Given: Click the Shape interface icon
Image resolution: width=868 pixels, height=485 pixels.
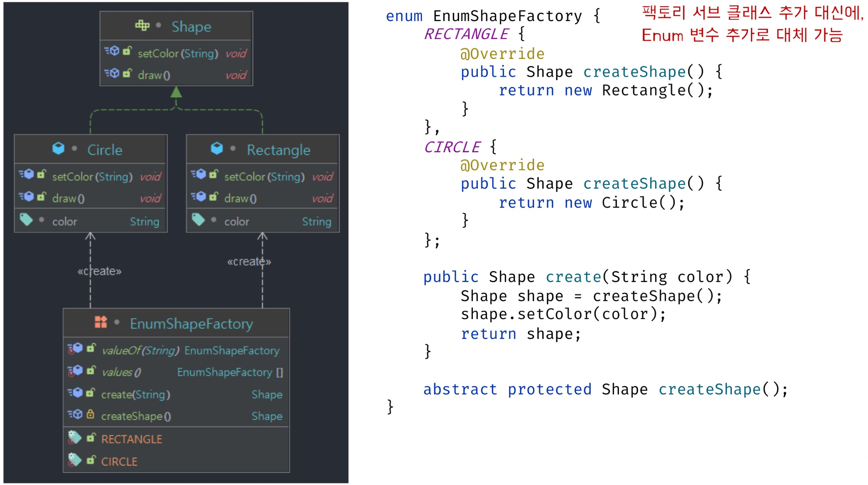Looking at the screenshot, I should pos(142,26).
